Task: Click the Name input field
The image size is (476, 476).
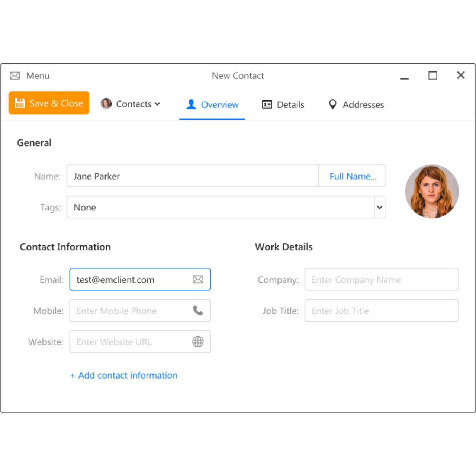Action: click(x=186, y=176)
